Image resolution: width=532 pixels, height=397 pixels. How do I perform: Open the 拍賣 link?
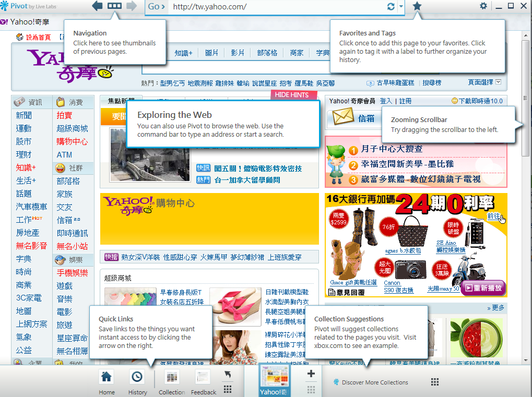(x=64, y=115)
